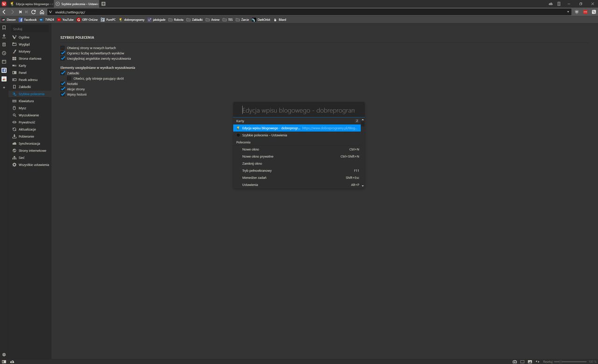The image size is (598, 364).
Task: Go back with the back arrow
Action: click(x=4, y=12)
